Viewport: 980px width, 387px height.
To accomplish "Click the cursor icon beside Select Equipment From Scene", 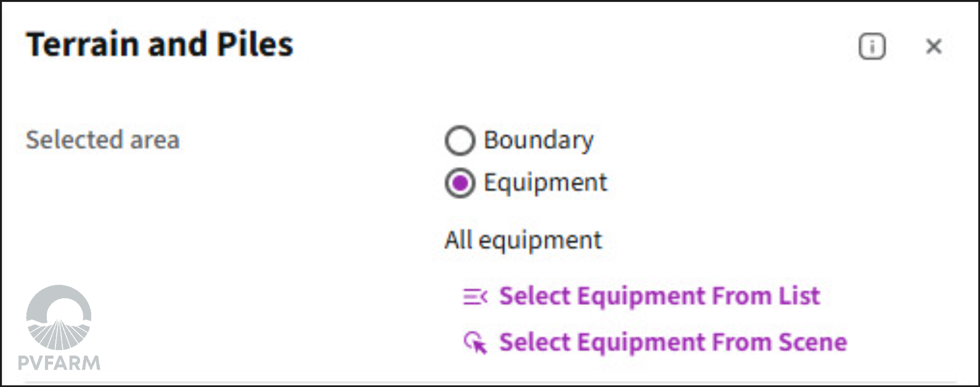I will point(475,343).
